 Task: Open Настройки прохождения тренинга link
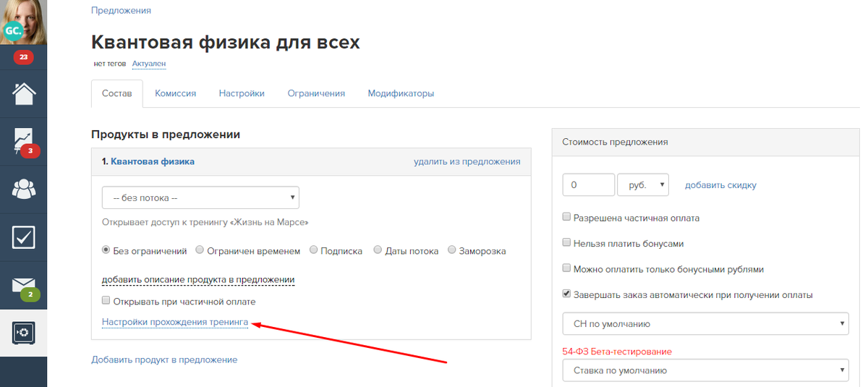point(175,322)
